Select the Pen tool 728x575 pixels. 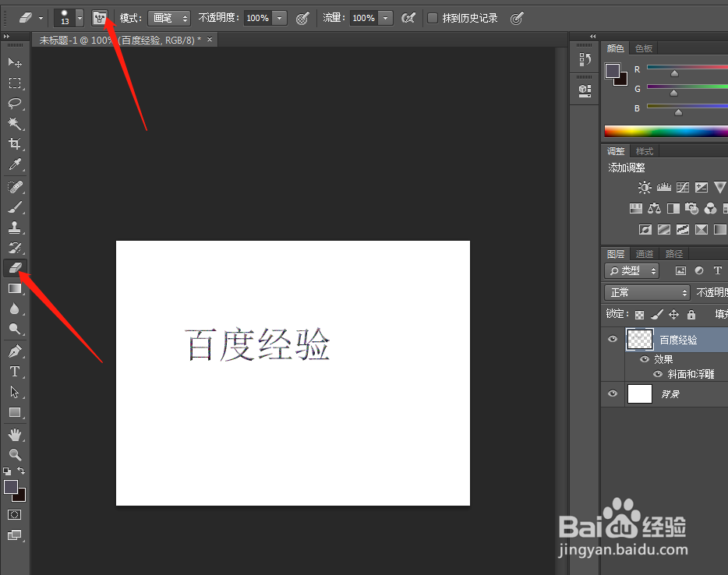[15, 351]
